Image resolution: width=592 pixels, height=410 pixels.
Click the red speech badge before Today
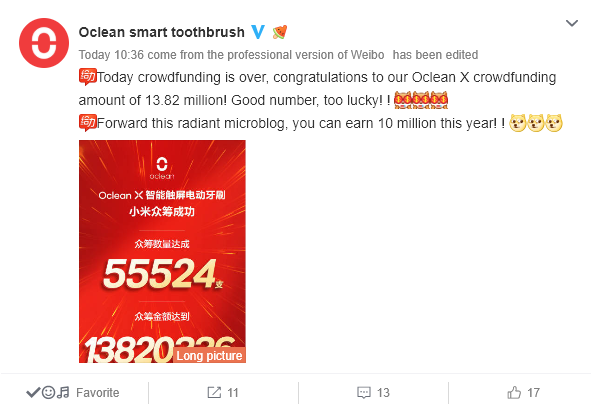tap(88, 77)
